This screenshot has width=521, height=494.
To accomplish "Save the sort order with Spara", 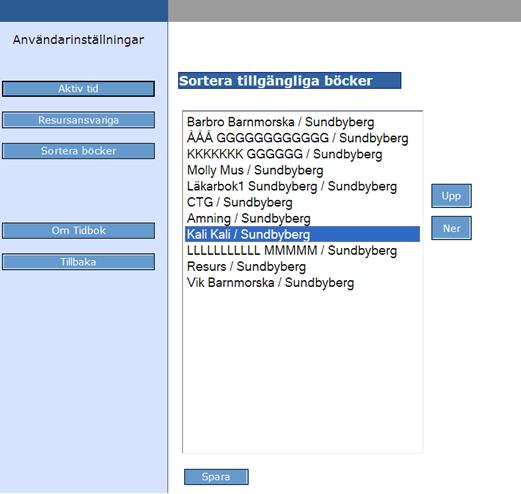I will click(x=216, y=477).
